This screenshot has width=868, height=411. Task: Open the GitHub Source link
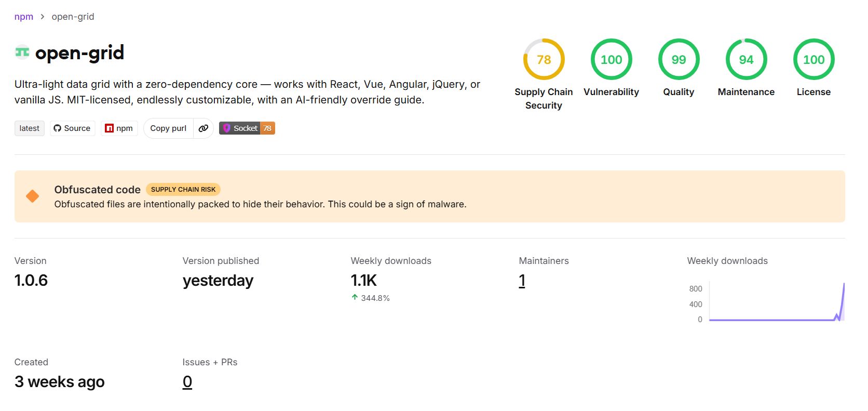(72, 128)
